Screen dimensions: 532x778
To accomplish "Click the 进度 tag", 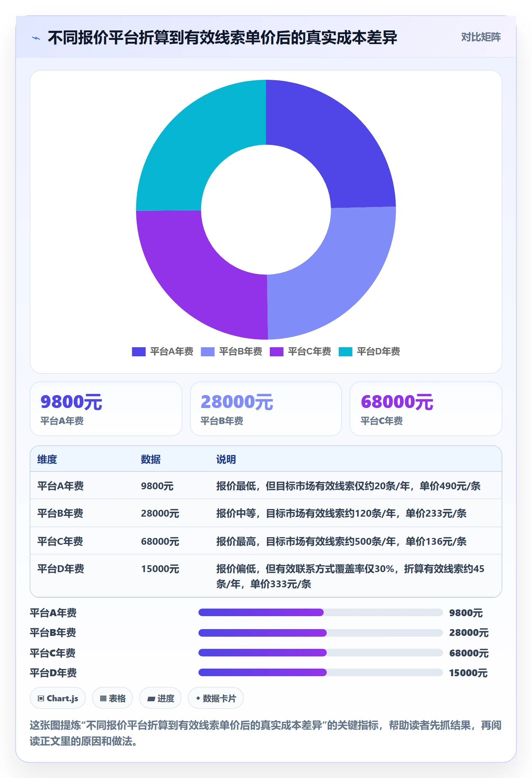I will (160, 698).
